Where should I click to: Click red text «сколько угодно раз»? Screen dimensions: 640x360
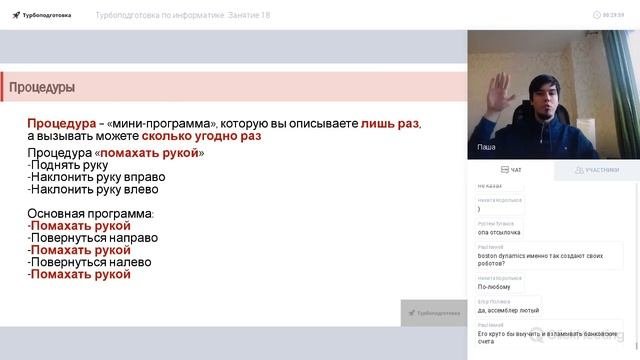(202, 136)
